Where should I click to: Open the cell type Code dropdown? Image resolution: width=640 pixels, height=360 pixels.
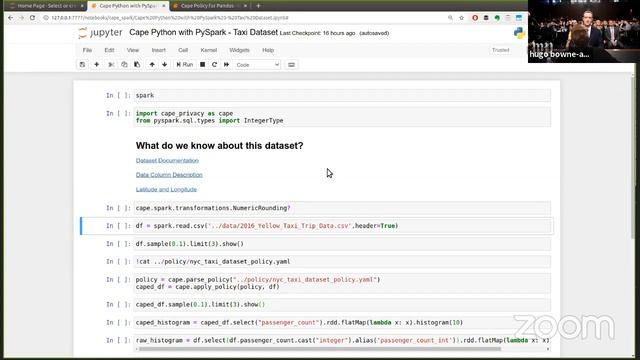pyautogui.click(x=257, y=64)
